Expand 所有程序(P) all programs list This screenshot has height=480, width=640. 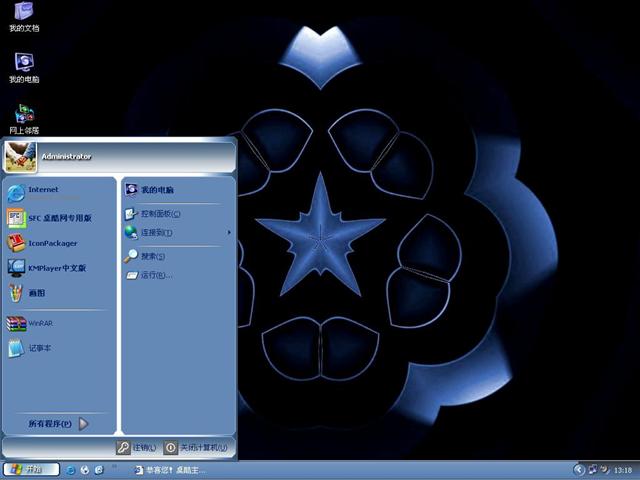coord(58,424)
